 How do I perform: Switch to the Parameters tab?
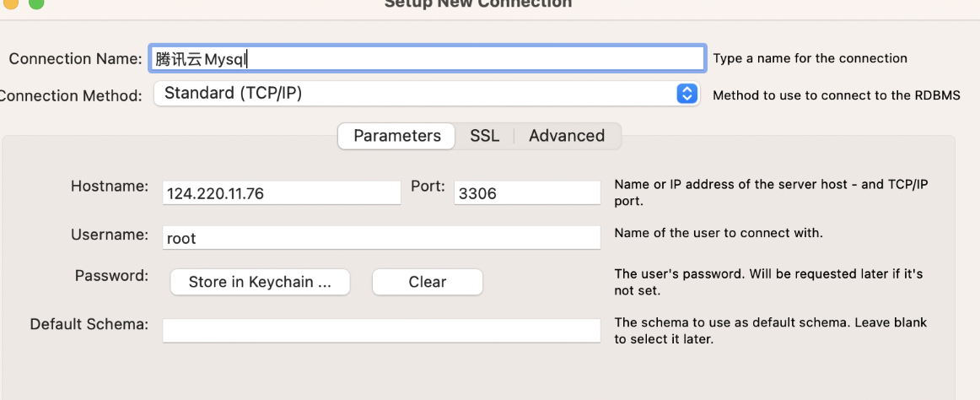397,136
